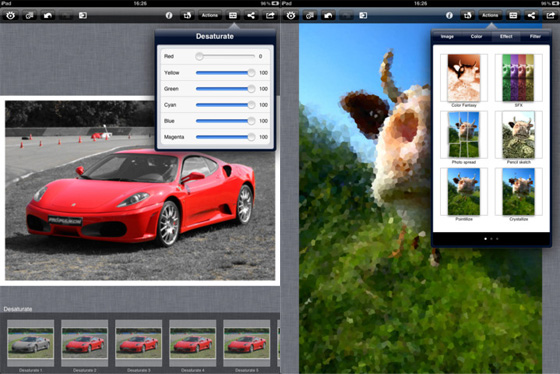Choose the Pencil sketch effect
The width and height of the screenshot is (560, 374).
[x=519, y=135]
